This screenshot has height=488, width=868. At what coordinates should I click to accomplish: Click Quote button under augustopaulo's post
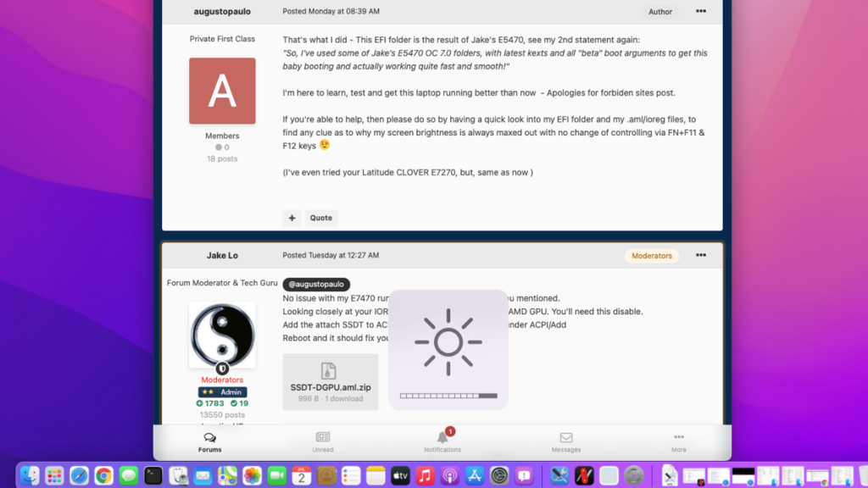[321, 218]
